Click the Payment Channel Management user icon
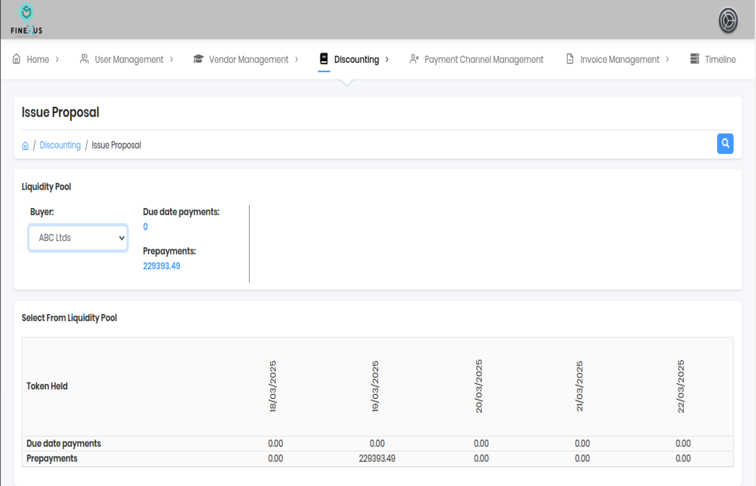This screenshot has width=756, height=486. click(414, 59)
